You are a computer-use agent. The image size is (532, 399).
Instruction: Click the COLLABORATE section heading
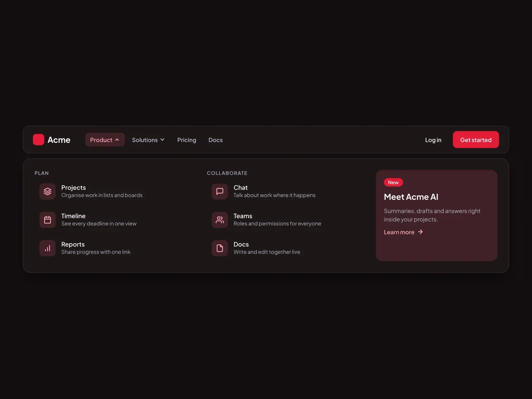pyautogui.click(x=227, y=173)
